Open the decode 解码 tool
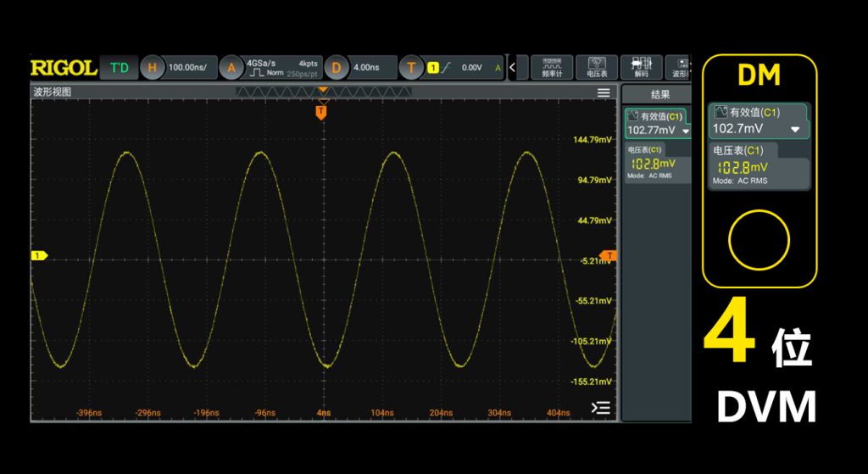This screenshot has width=868, height=474. click(641, 67)
